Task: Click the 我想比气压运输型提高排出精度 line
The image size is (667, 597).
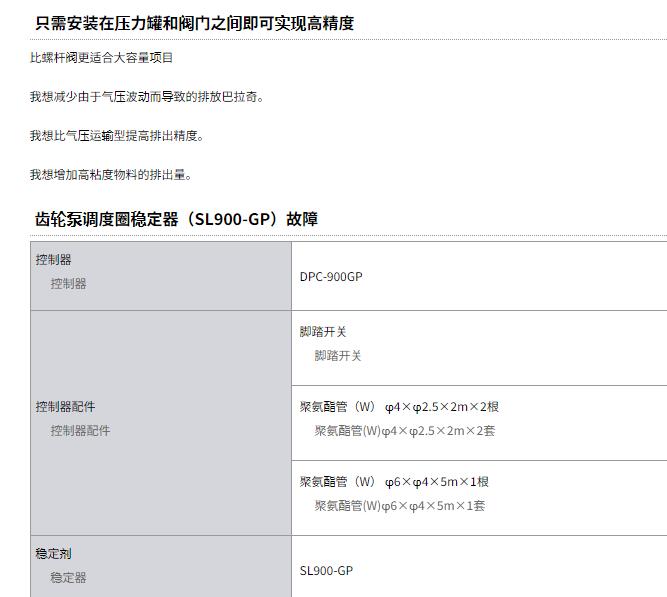Action: pyautogui.click(x=117, y=136)
